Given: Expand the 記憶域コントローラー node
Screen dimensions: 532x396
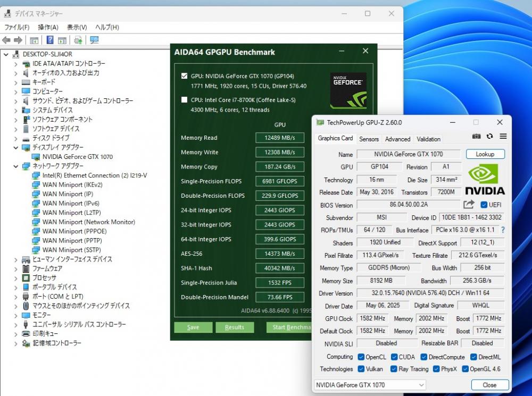Looking at the screenshot, I should point(15,343).
